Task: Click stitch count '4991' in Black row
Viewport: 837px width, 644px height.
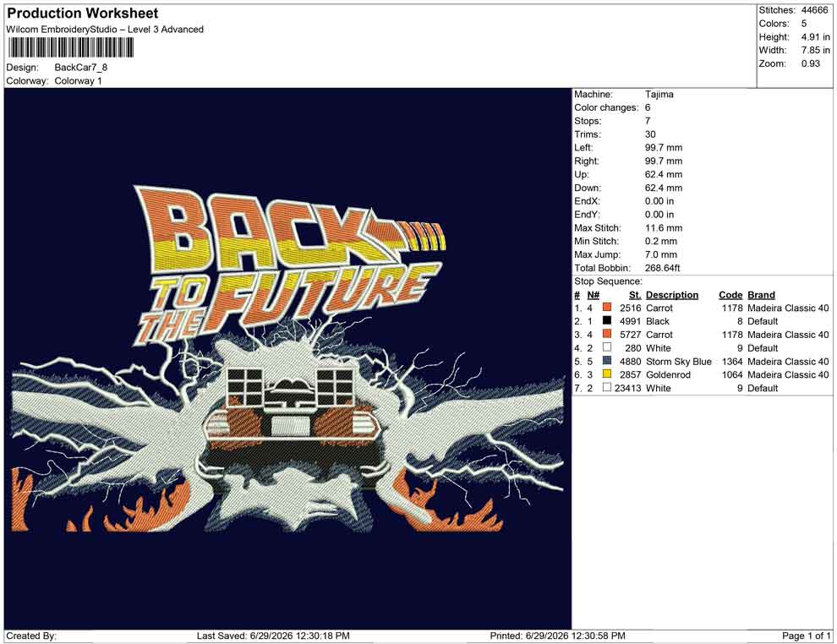Action: [631, 321]
